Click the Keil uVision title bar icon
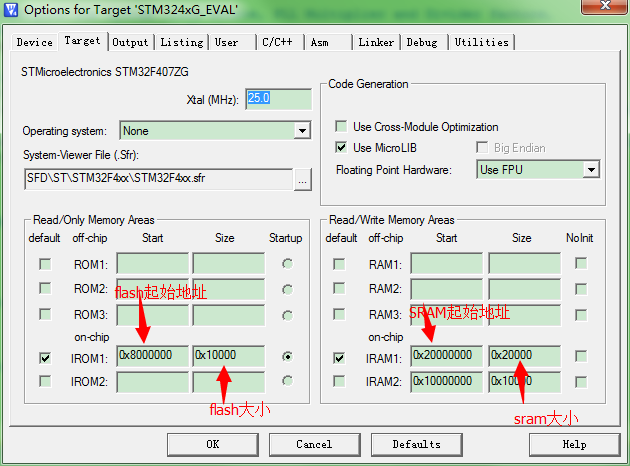This screenshot has width=630, height=466. (x=10, y=10)
